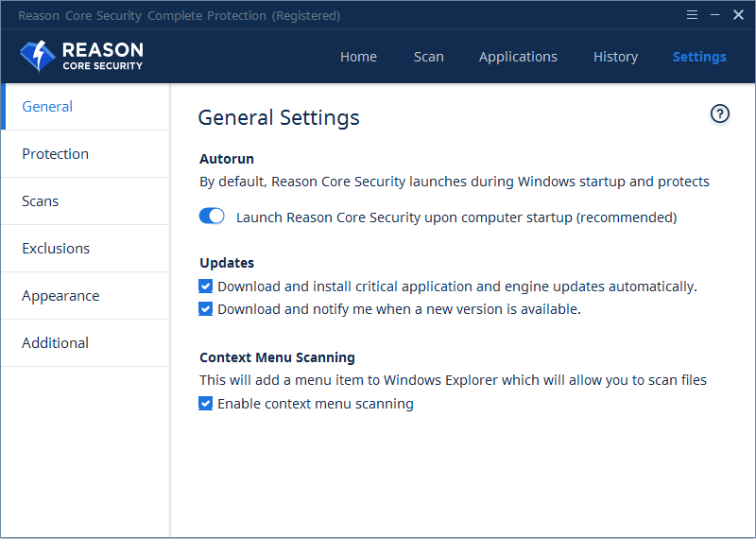Uncheck notify when new version available
The width and height of the screenshot is (756, 539).
click(206, 308)
